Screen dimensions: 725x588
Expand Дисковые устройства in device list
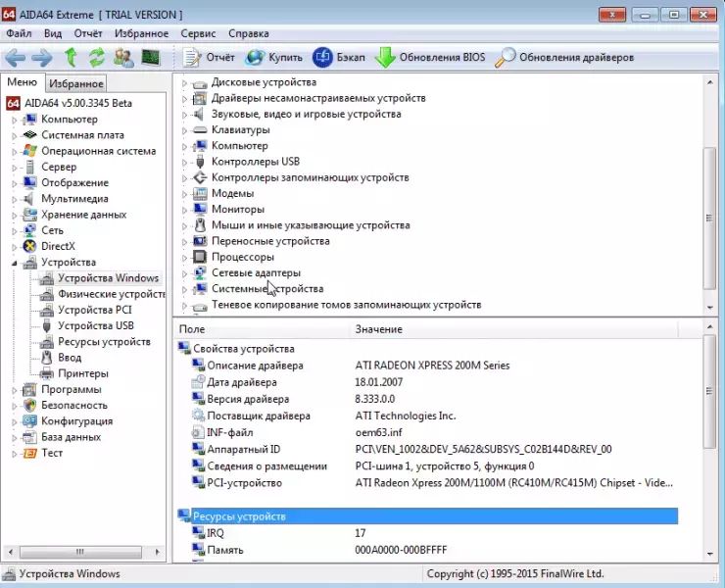point(184,83)
